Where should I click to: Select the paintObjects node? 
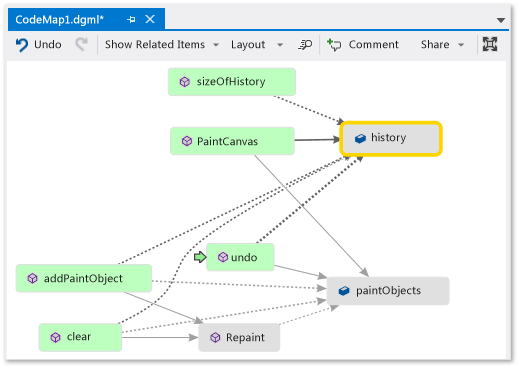point(388,291)
